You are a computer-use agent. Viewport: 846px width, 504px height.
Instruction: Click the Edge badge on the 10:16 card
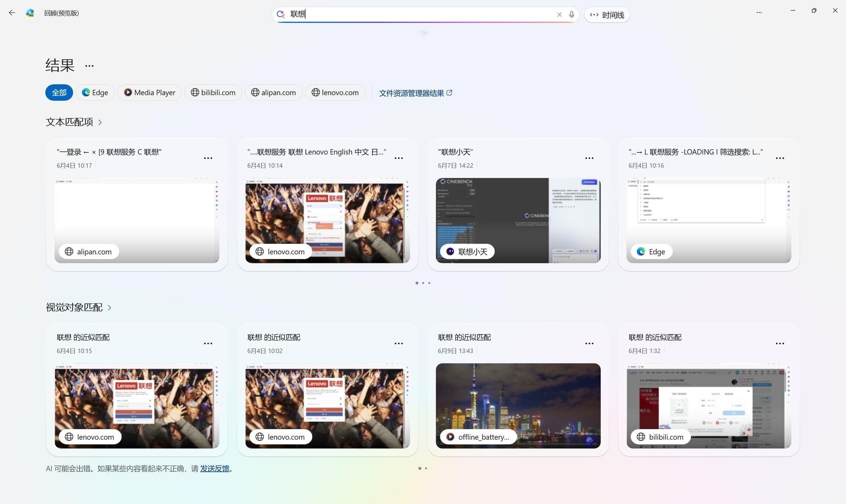coord(652,252)
